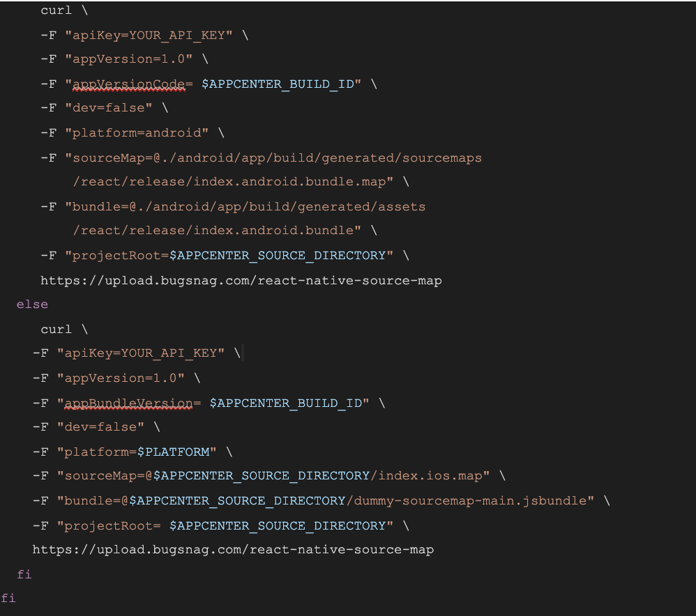Click "appVersion=1.0" in the else block
The height and width of the screenshot is (616, 696).
pyautogui.click(x=120, y=378)
